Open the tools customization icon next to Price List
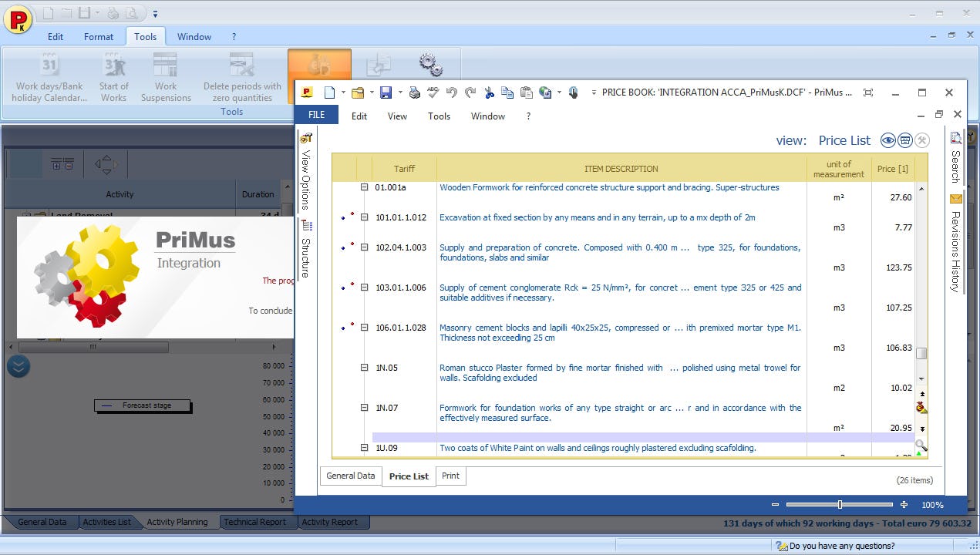 pos(922,140)
